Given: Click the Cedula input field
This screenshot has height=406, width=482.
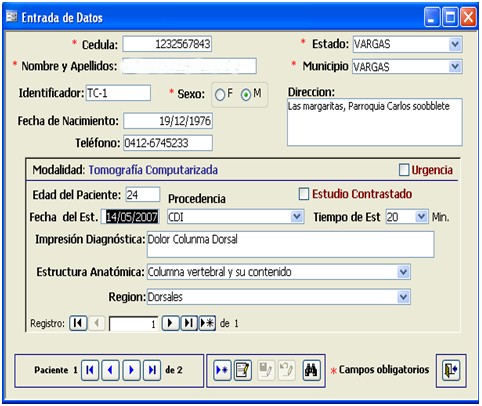Looking at the screenshot, I should 167,44.
